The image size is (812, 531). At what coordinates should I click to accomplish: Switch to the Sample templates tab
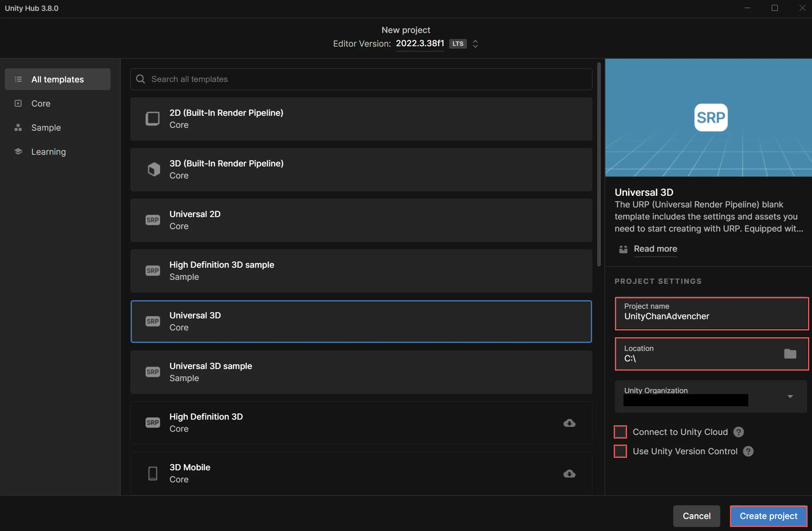(x=45, y=127)
